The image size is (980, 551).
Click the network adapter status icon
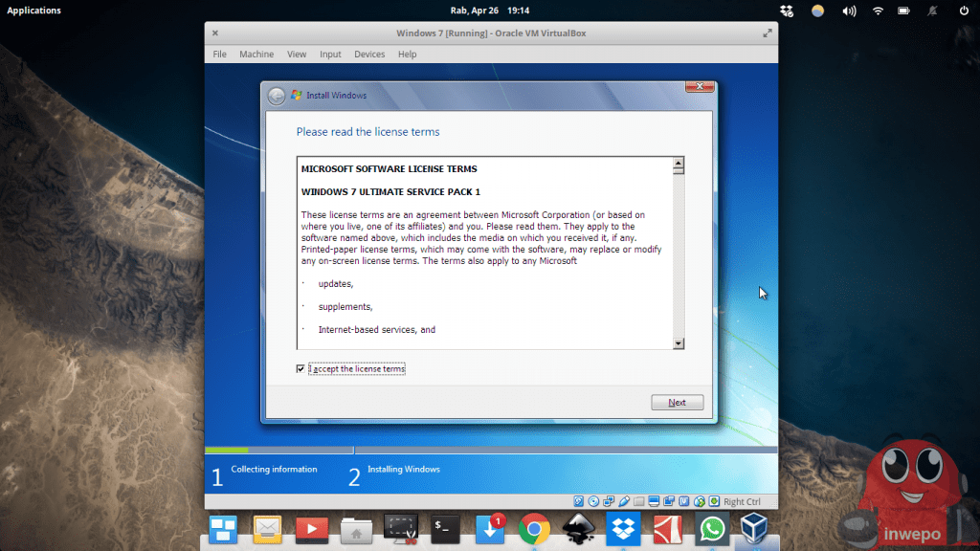(609, 501)
